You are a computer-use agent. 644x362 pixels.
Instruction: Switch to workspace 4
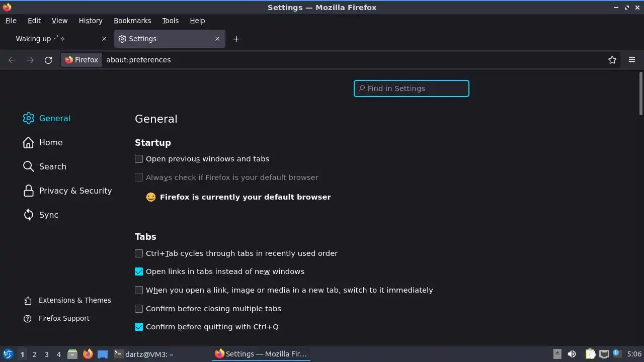58,354
